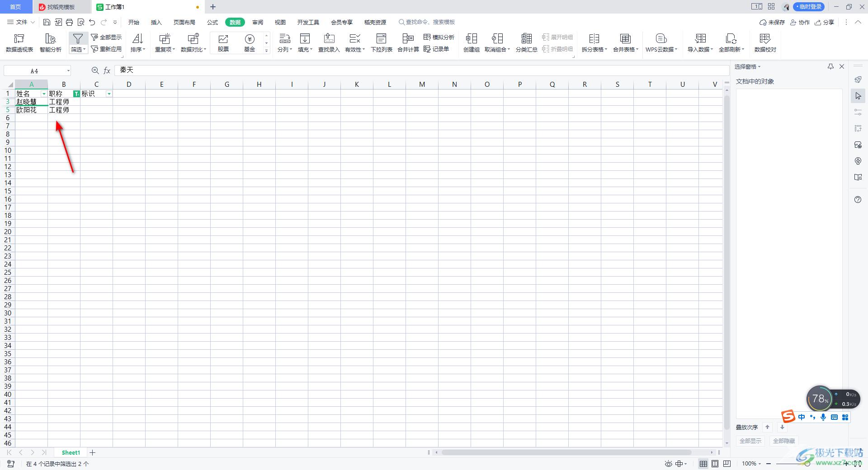
Task: Click the zoom out minus button
Action: pos(769,464)
